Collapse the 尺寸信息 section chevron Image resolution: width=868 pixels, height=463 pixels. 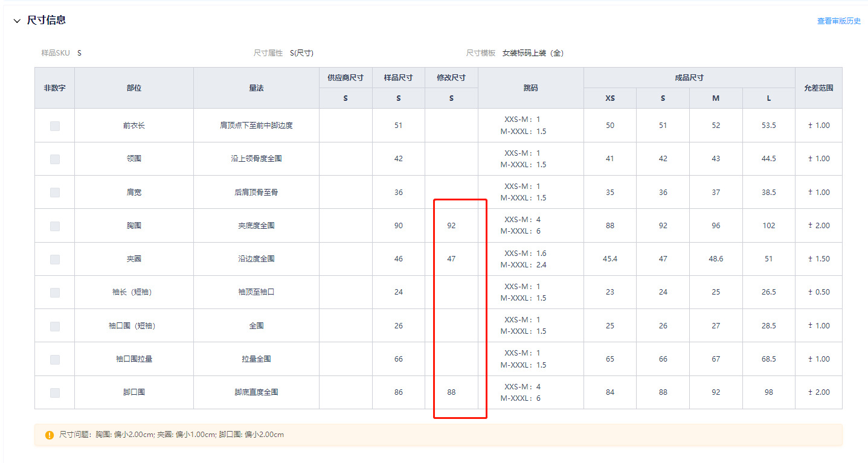point(16,21)
